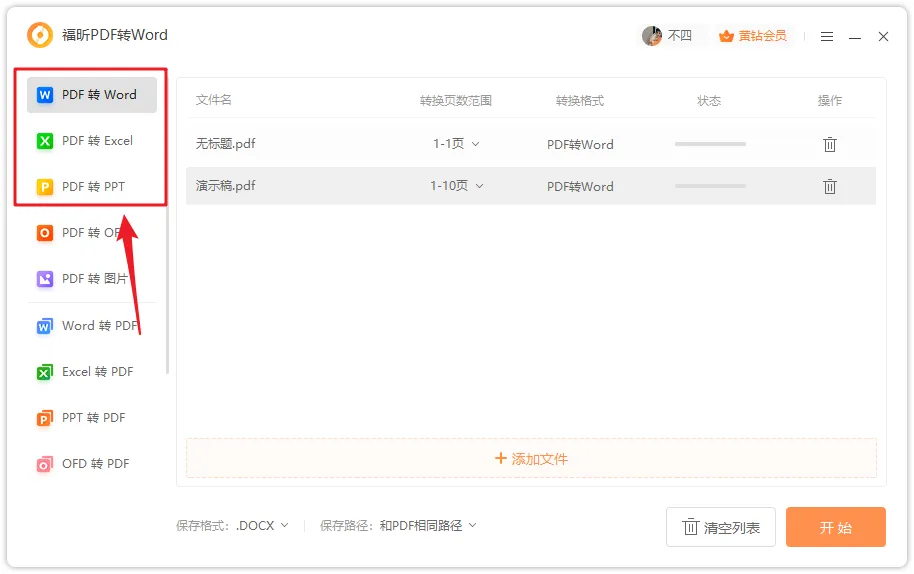Click progress bar of 无标题.pdf
The width and height of the screenshot is (914, 574).
[x=710, y=144]
